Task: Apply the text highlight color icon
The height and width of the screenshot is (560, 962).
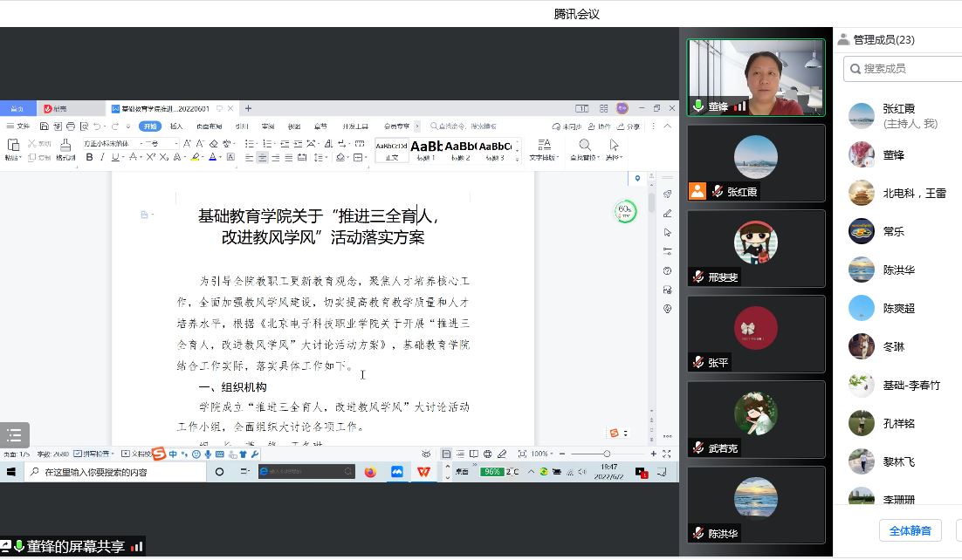Action: pyautogui.click(x=194, y=156)
